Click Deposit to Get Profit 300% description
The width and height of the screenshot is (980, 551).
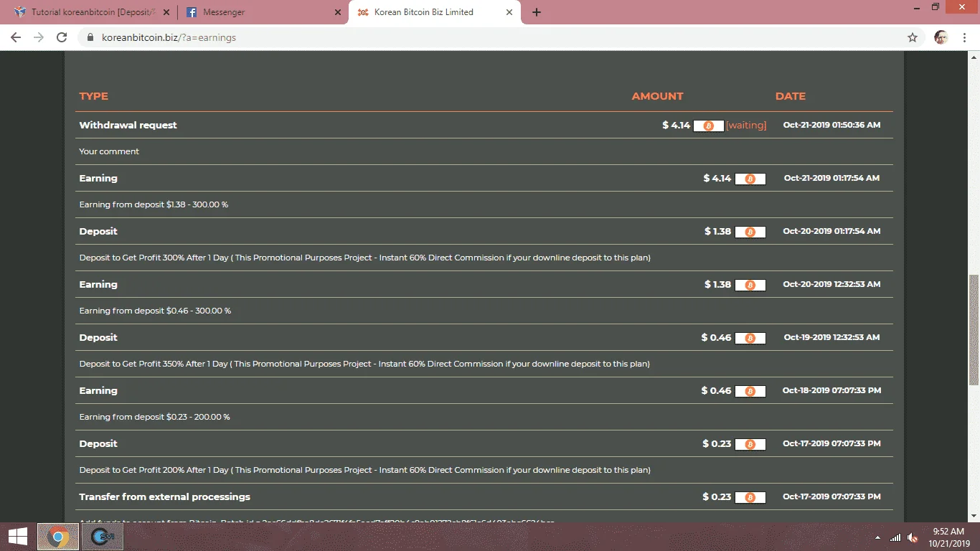tap(364, 258)
